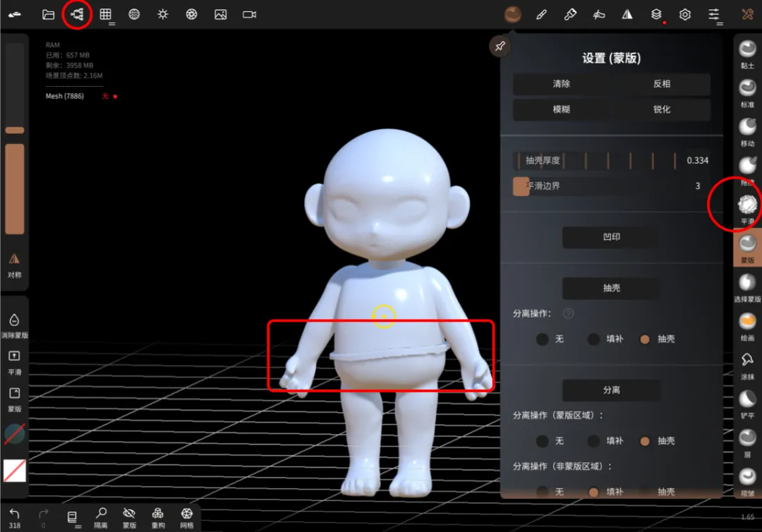Open the Topology grid menu
Image resolution: width=762 pixels, height=532 pixels.
[x=105, y=15]
